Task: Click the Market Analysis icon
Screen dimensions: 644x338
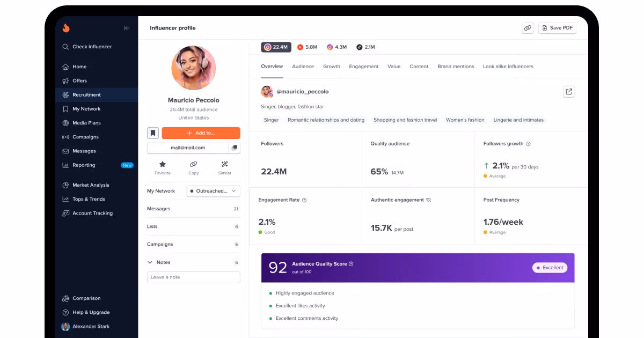Action: point(65,185)
